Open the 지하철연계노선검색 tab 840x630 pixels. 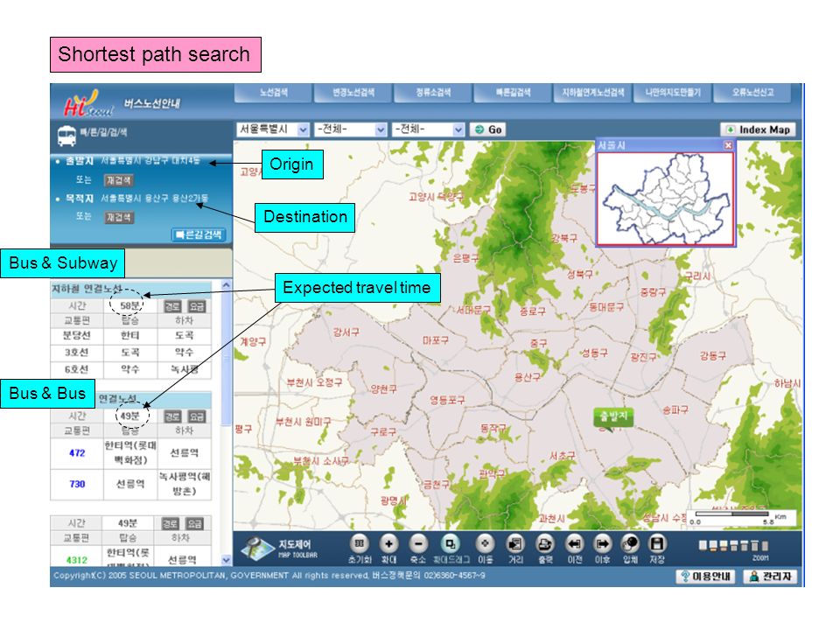pos(592,93)
